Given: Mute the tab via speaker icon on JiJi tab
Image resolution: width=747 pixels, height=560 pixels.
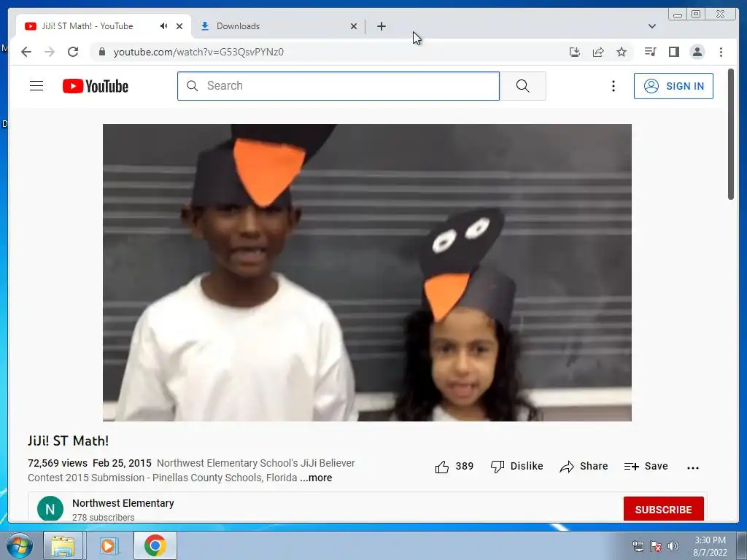Looking at the screenshot, I should [x=164, y=26].
